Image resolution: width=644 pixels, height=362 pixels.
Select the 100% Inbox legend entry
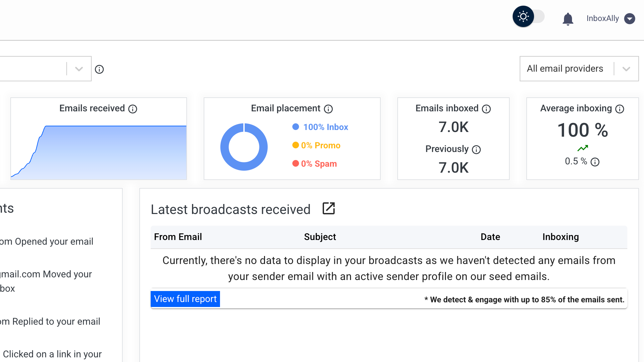point(320,127)
